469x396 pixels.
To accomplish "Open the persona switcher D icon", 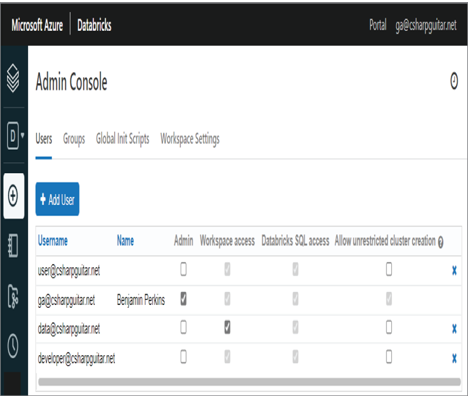I will coord(13,135).
